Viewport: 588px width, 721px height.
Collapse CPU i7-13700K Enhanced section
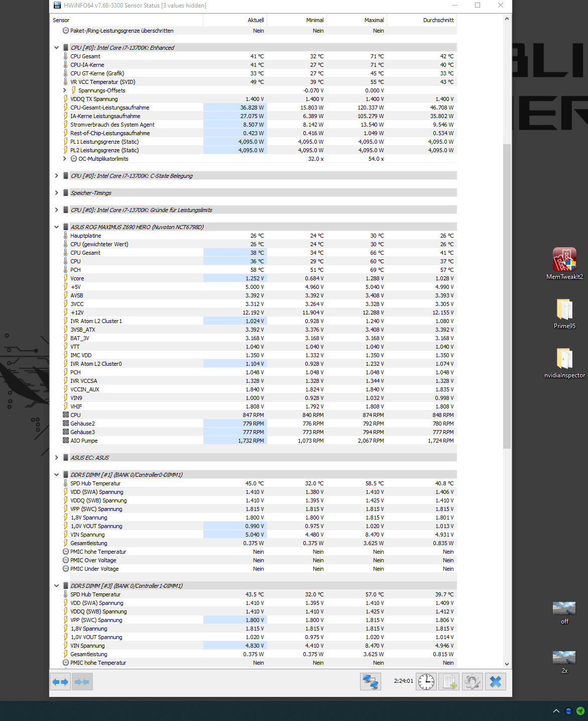pos(56,48)
